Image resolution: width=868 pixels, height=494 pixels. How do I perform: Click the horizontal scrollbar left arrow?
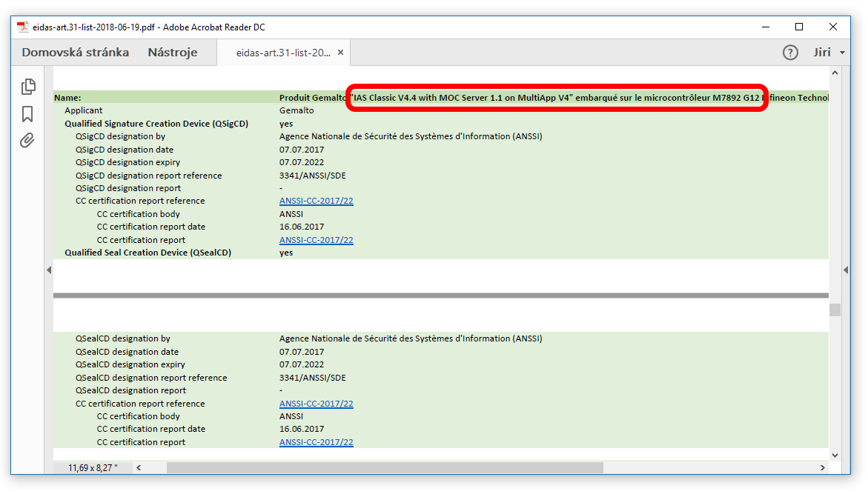point(139,467)
